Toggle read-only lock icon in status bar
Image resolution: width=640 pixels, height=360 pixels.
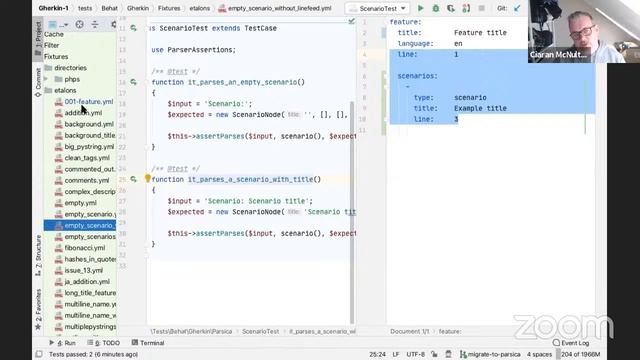[434, 354]
